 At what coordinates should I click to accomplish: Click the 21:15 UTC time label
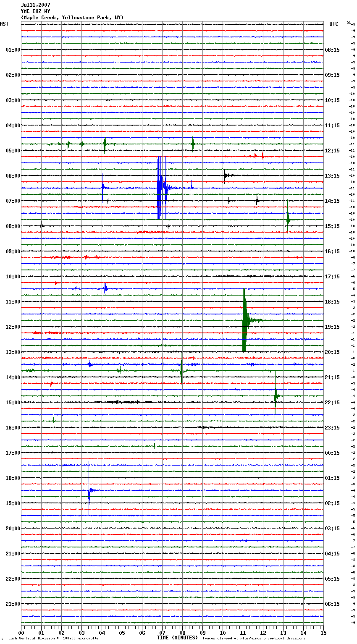point(332,377)
